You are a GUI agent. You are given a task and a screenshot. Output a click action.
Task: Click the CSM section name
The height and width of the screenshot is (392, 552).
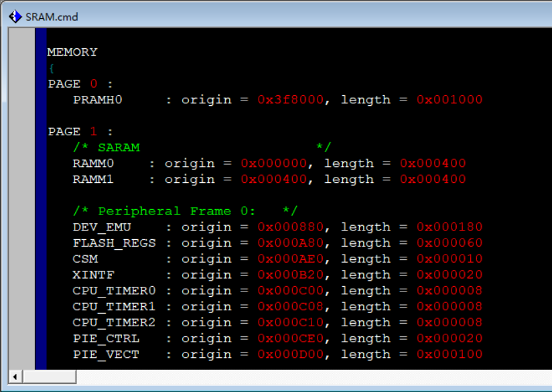coord(85,259)
